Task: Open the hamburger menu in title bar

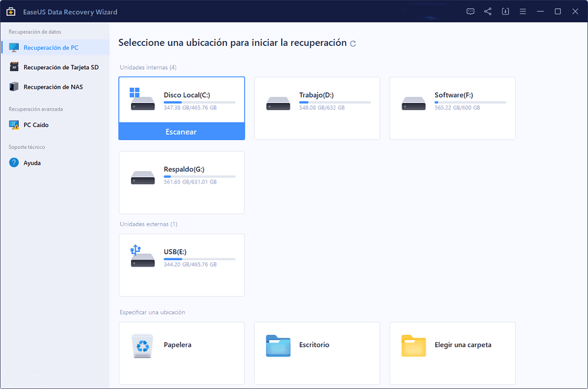Action: click(x=522, y=12)
